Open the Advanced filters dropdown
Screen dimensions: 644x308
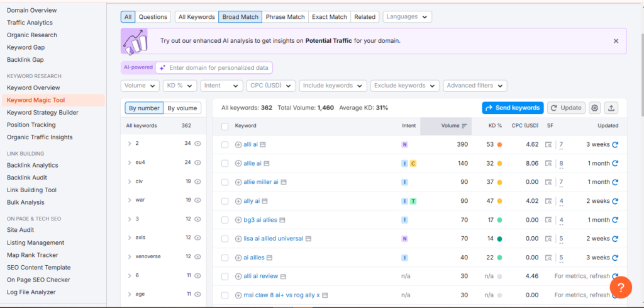click(x=475, y=86)
